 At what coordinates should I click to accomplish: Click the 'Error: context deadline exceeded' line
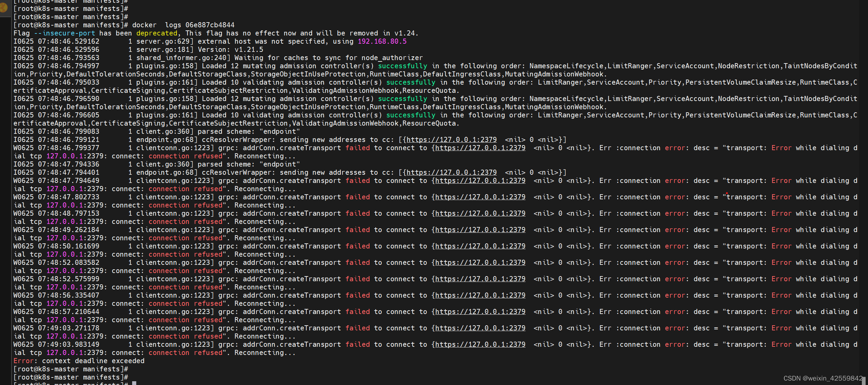tap(79, 361)
